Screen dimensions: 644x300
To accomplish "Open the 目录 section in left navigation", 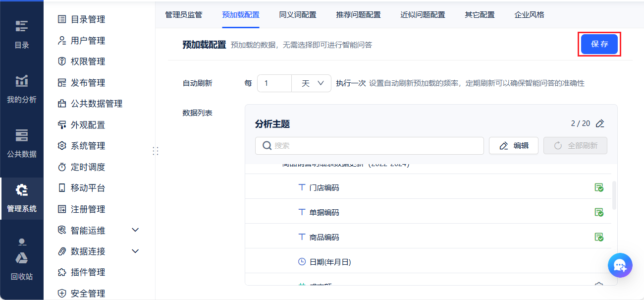I will click(22, 34).
